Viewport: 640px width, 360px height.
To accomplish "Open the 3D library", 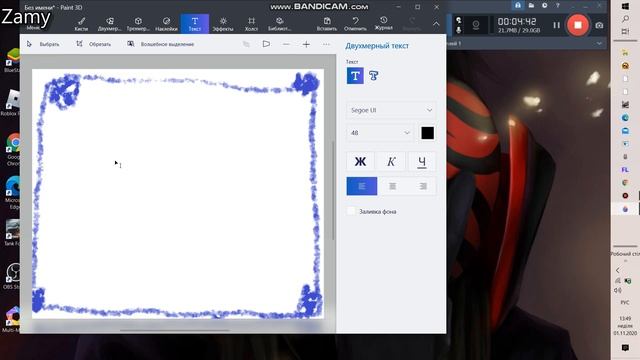I will point(280,24).
